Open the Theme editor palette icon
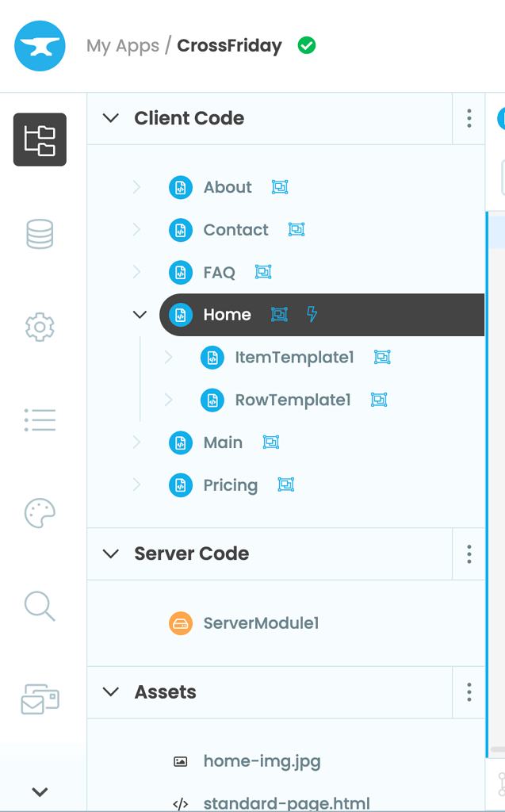Viewport: 505px width, 812px height. pos(39,513)
